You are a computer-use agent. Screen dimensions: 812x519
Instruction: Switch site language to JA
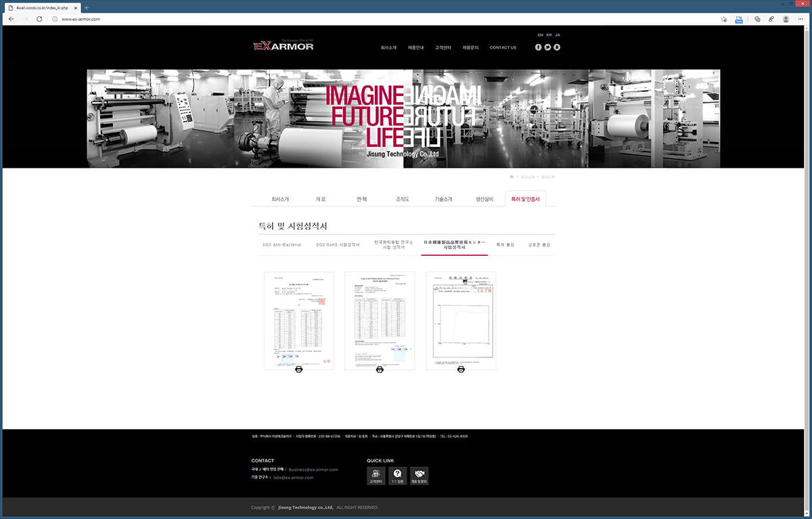coord(558,35)
